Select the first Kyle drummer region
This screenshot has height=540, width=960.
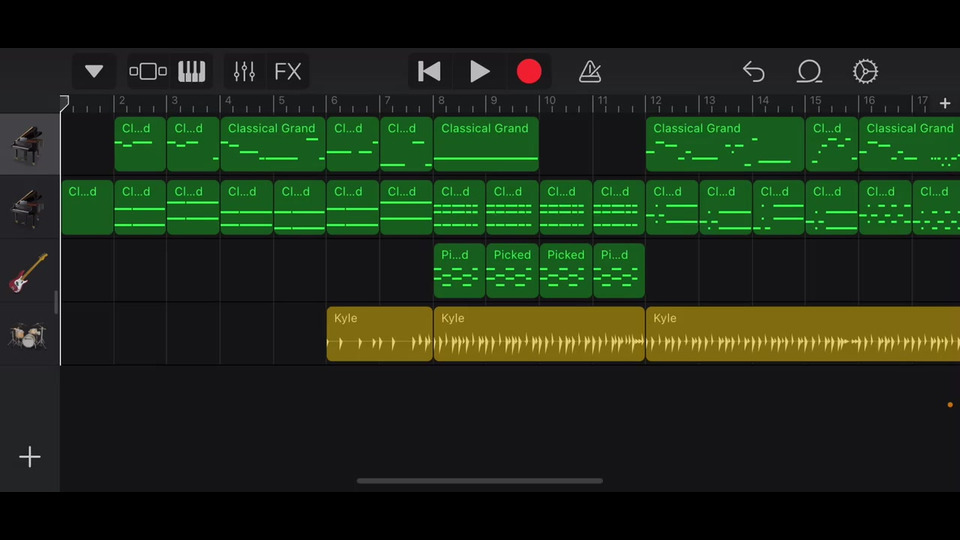(379, 334)
